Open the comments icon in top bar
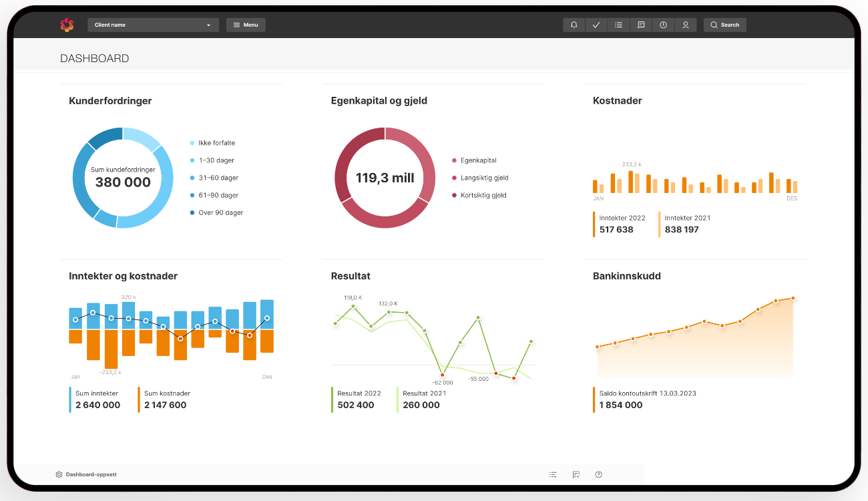Image resolution: width=868 pixels, height=501 pixels. click(x=641, y=25)
